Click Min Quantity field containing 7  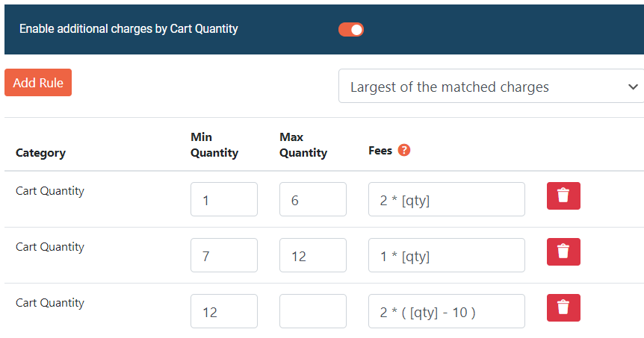(x=224, y=256)
